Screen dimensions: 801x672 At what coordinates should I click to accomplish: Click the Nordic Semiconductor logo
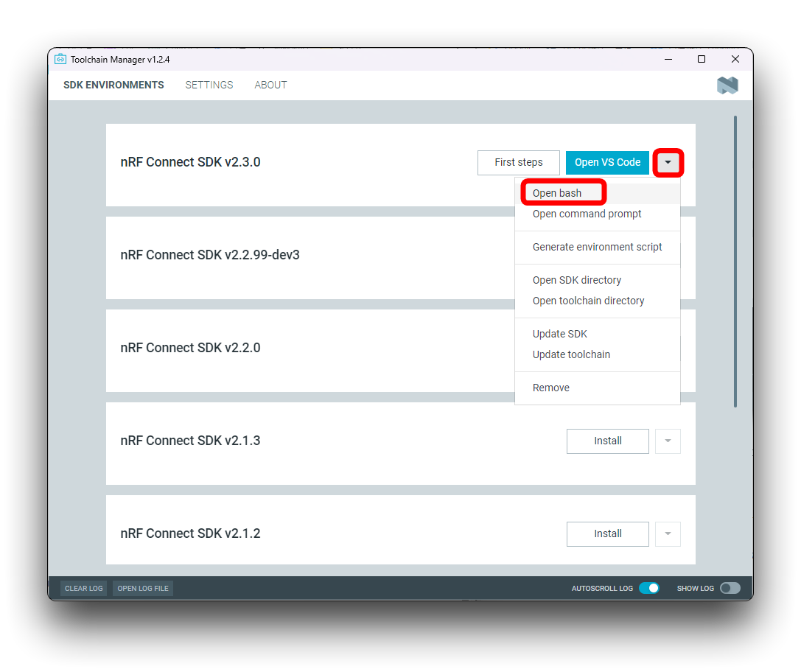tap(727, 85)
